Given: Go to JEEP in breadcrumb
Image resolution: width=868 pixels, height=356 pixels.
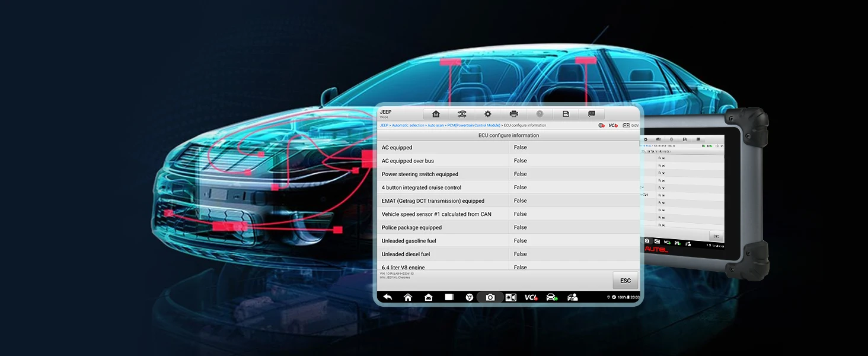Looking at the screenshot, I should 384,125.
